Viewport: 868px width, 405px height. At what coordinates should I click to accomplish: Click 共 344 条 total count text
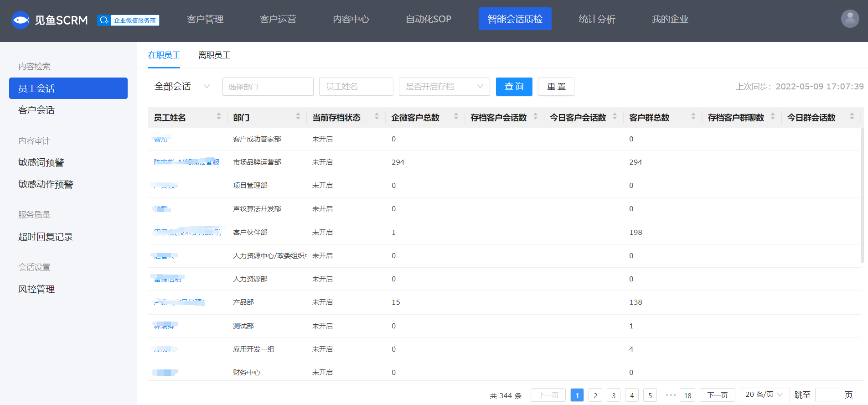coord(506,395)
